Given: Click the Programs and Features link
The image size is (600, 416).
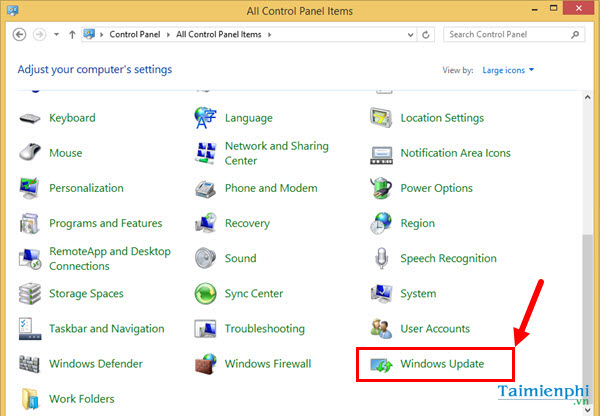Looking at the screenshot, I should 106,223.
